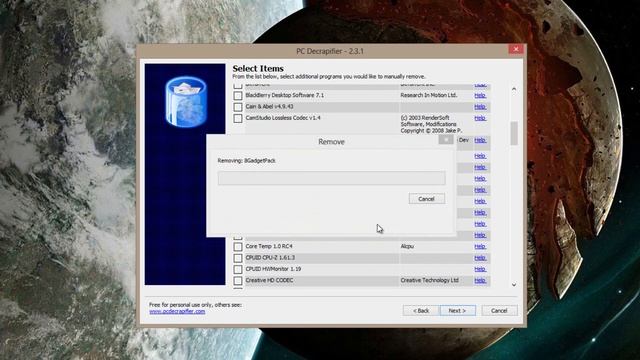640x360 pixels.
Task: Click the Removing: 8GadgetPack status text
Action: click(247, 161)
